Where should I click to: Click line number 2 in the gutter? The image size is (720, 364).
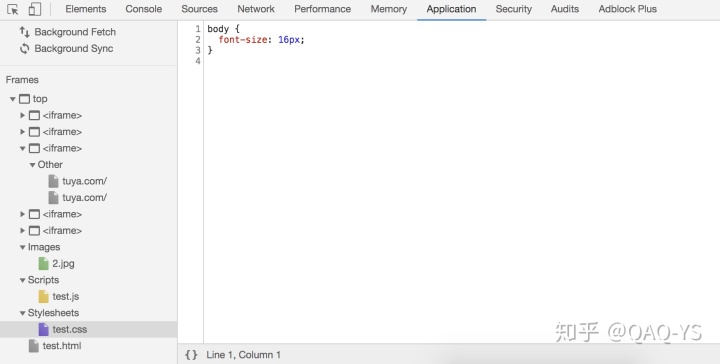198,40
